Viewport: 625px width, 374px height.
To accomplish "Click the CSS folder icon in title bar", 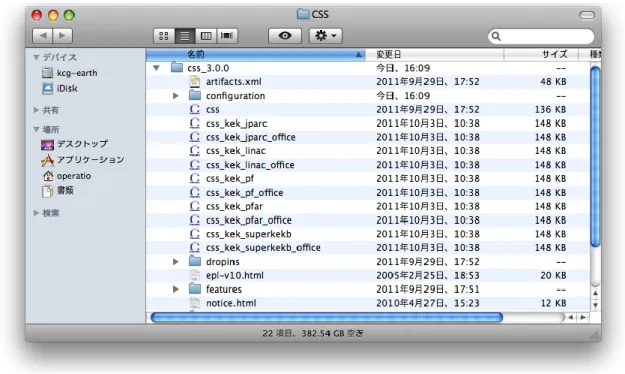I will (x=303, y=14).
